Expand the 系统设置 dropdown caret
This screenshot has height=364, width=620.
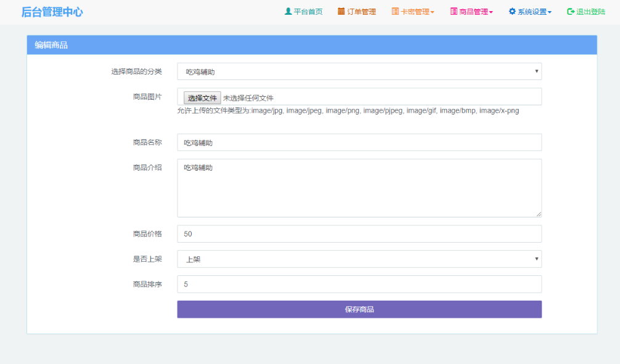(x=549, y=12)
